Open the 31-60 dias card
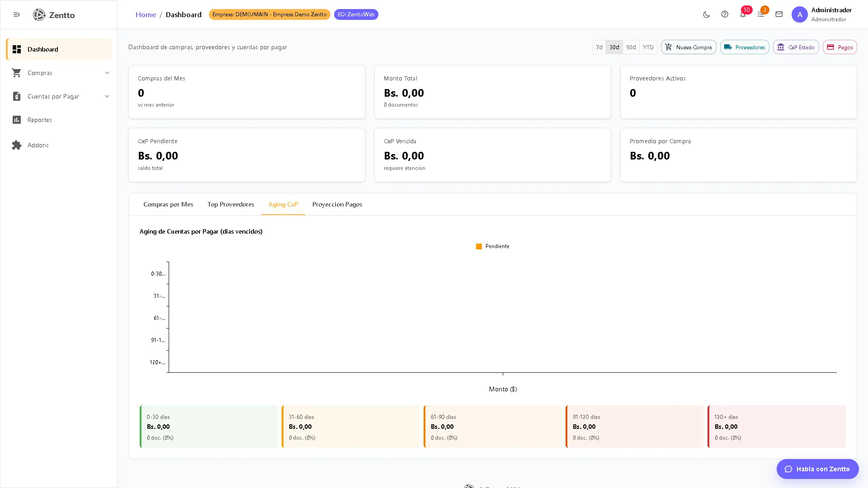This screenshot has height=488, width=868. tap(351, 427)
